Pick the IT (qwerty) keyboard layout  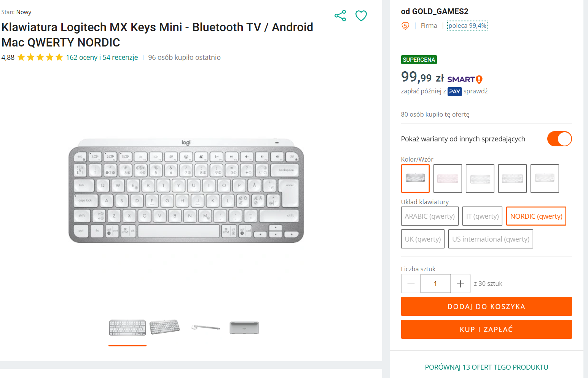click(x=482, y=216)
